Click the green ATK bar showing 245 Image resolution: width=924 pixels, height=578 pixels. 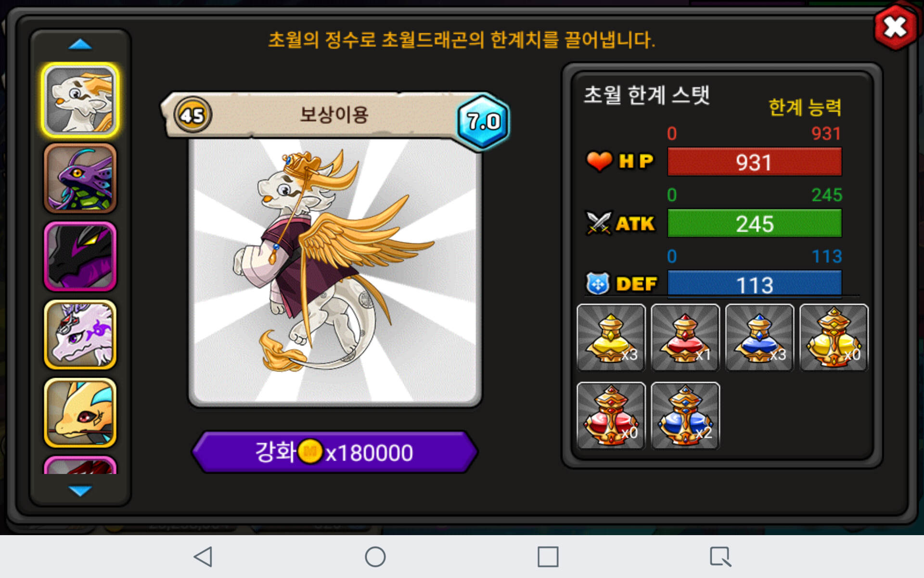point(755,223)
